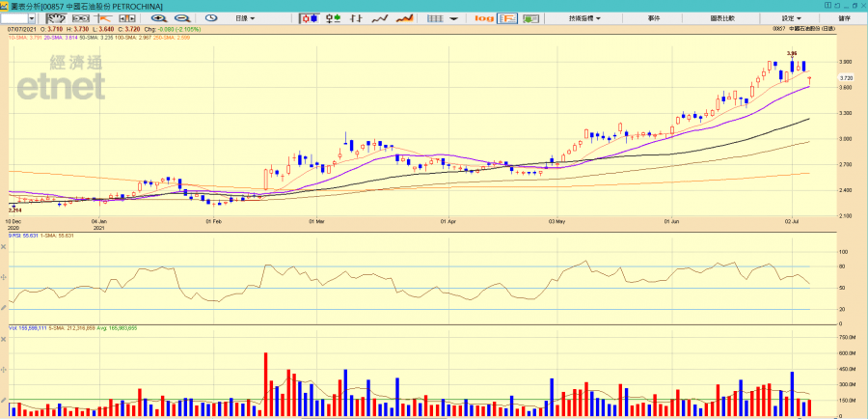
Task: Click the 儲存 save button
Action: pos(845,18)
